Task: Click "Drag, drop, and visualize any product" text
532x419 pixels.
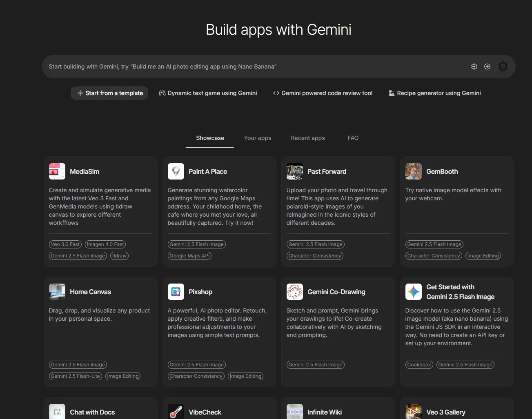Action: [100, 315]
